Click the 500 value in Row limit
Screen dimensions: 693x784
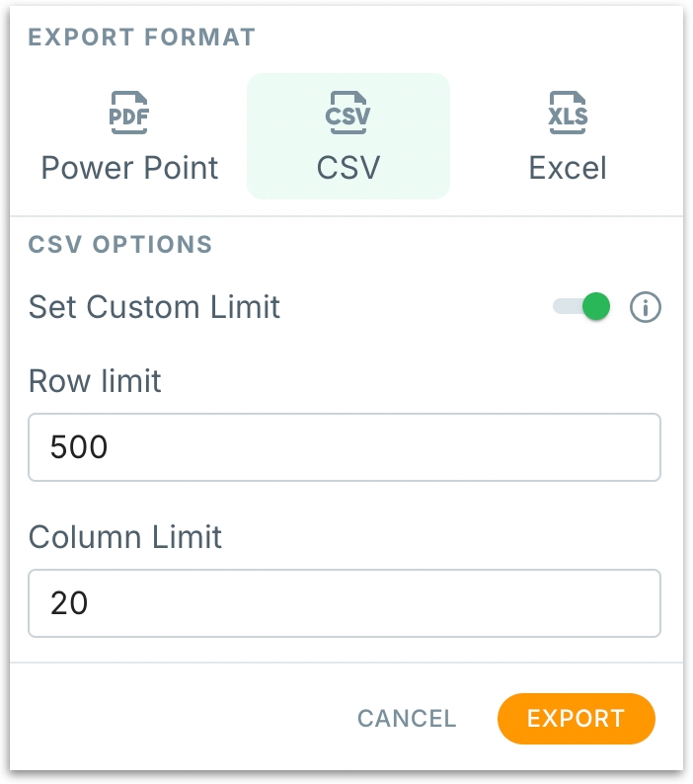pos(79,447)
